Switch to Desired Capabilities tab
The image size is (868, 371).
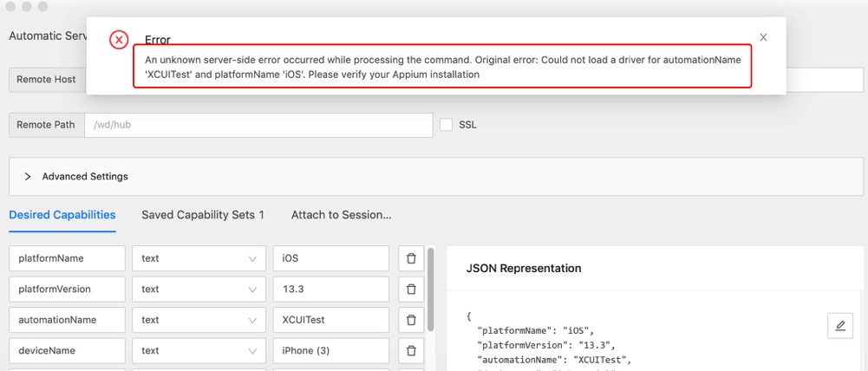tap(62, 215)
